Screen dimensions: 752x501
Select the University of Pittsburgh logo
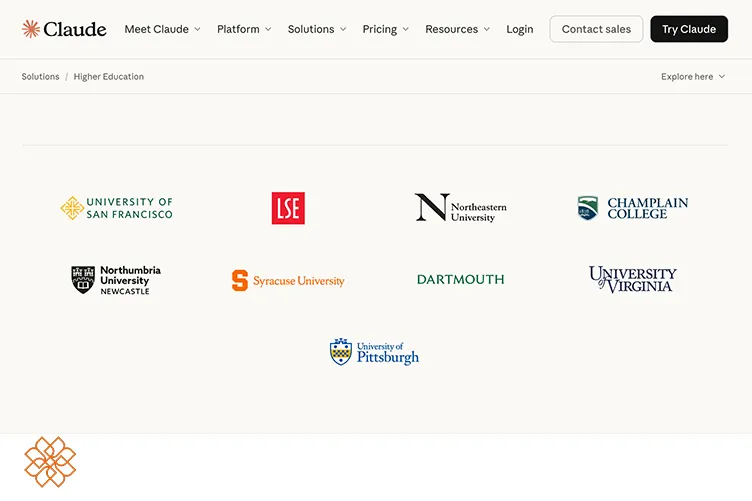[x=374, y=352]
